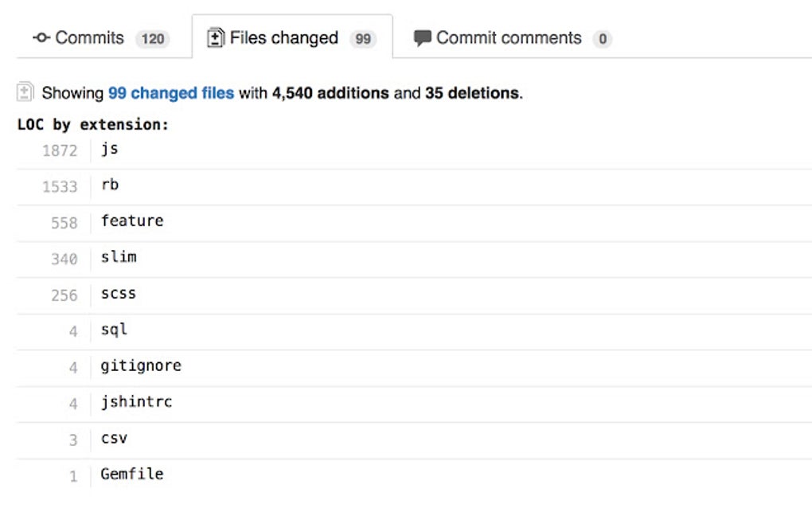Switch to the Files changed tab
Screen dimensions: 812x508
click(283, 37)
